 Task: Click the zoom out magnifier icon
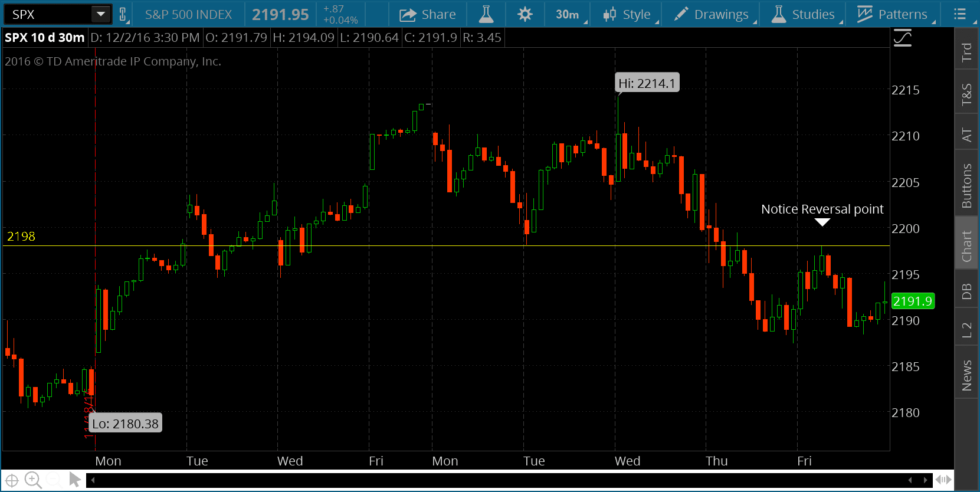tap(54, 480)
